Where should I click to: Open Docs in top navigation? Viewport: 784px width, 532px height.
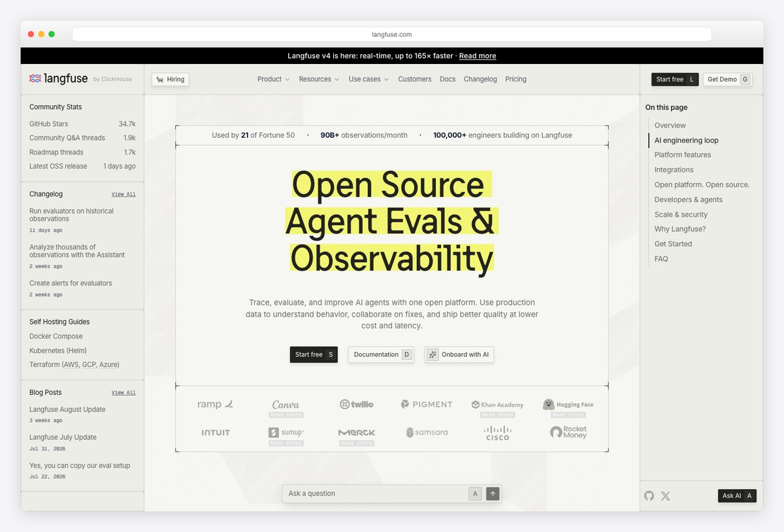click(448, 79)
